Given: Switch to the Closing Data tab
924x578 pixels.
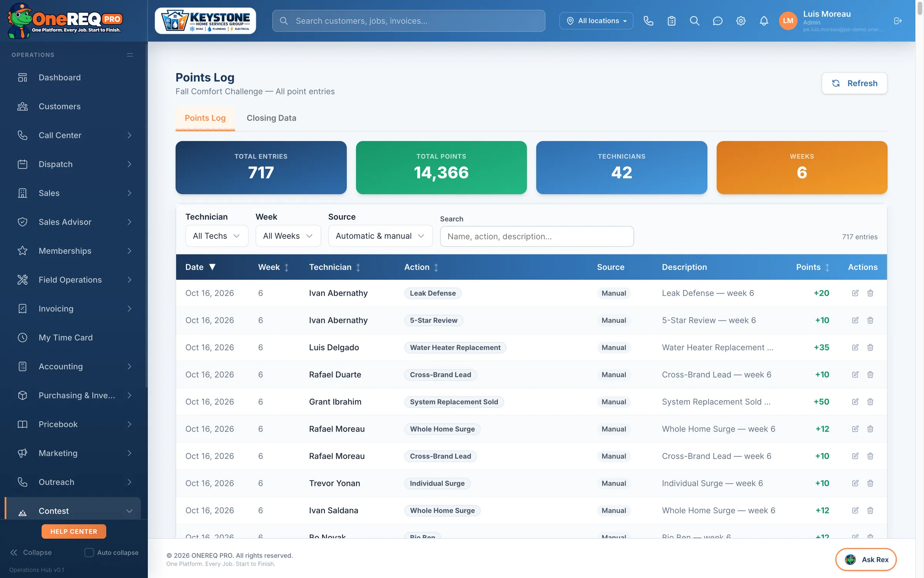Looking at the screenshot, I should click(x=271, y=118).
